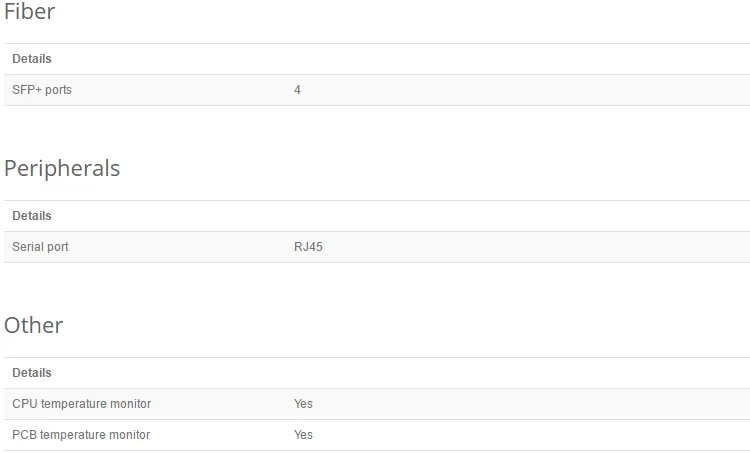
Task: Click the Other section heading
Action: coord(33,325)
